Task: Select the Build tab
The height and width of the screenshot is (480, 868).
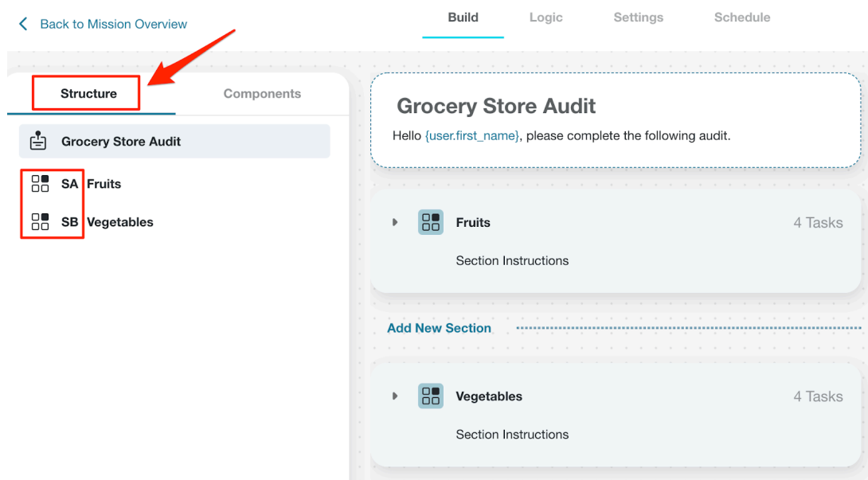Action: pos(463,18)
